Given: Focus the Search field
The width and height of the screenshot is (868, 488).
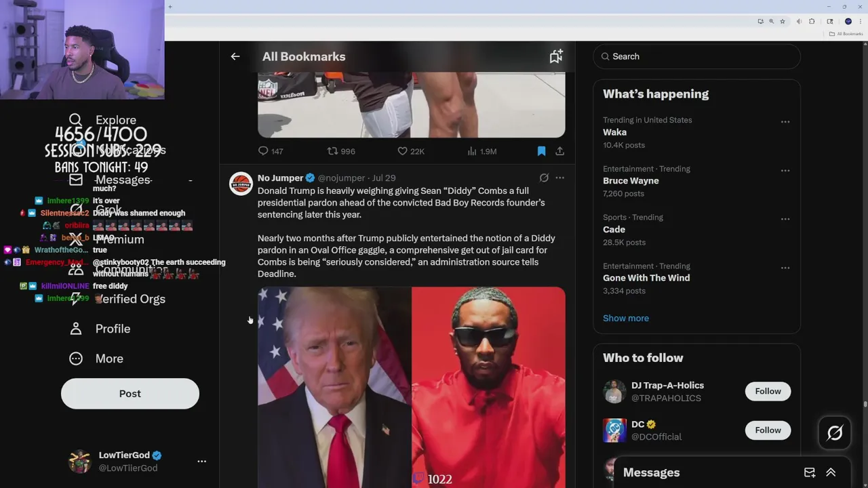Looking at the screenshot, I should click(696, 56).
